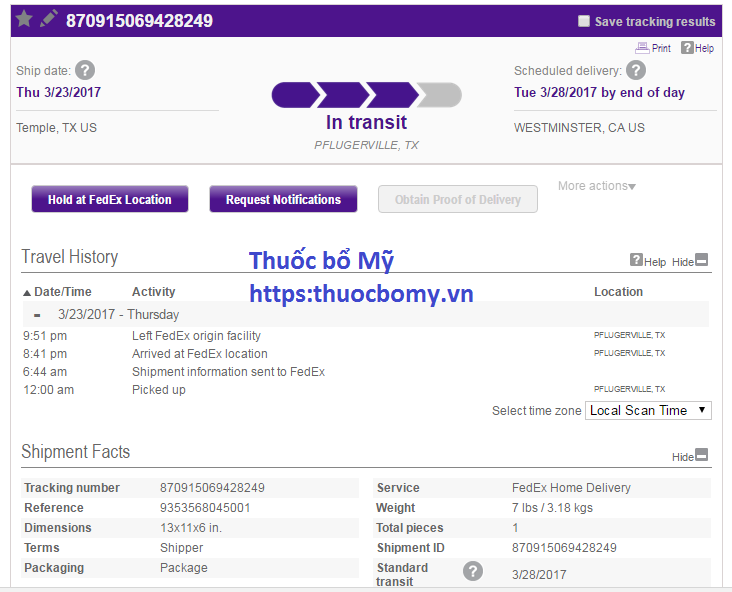732x592 pixels.
Task: Click the Location column header
Action: tap(618, 292)
